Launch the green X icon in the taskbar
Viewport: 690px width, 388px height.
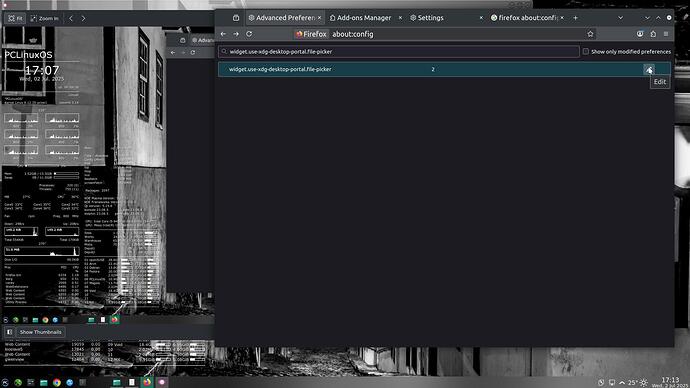coord(18,383)
